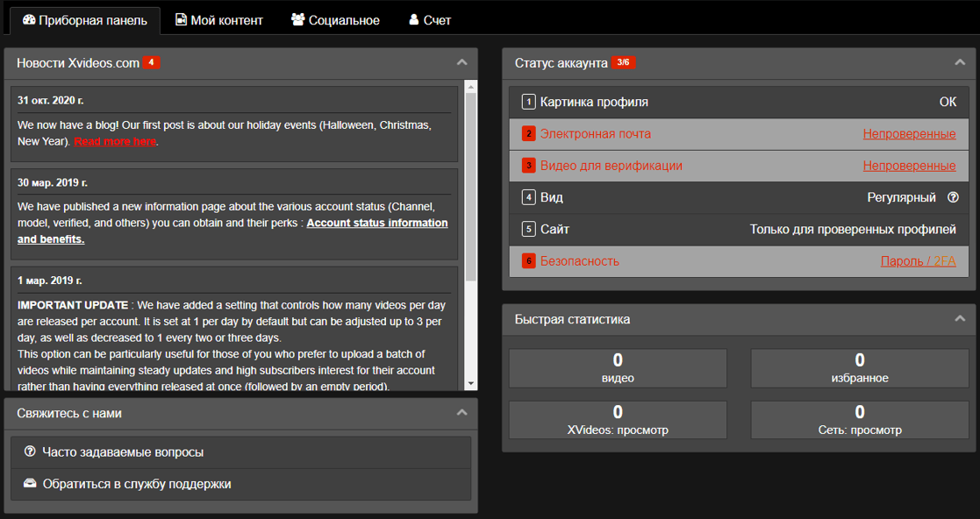Click the red number 6 badge for Безопасность

(529, 261)
